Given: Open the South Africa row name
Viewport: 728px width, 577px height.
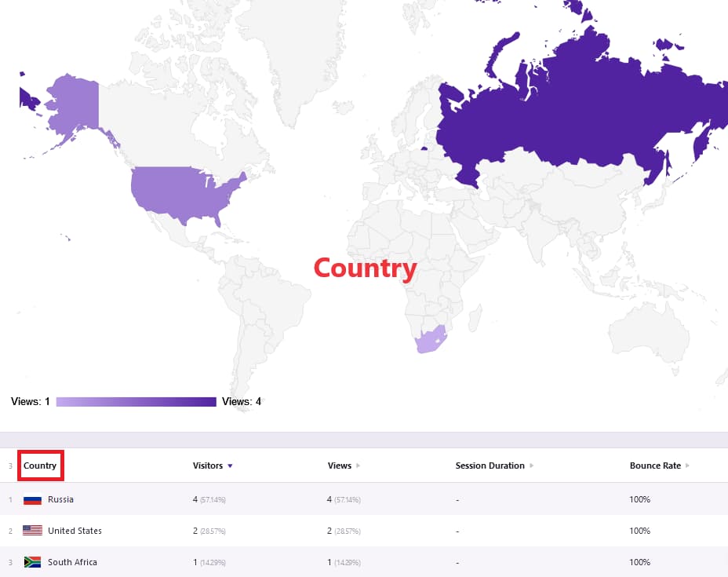Looking at the screenshot, I should (x=72, y=562).
